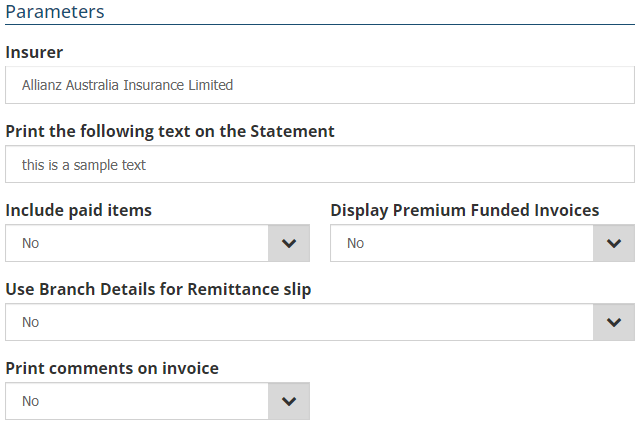642x429 pixels.
Task: Click the Print comments on invoice label
Action: [112, 368]
